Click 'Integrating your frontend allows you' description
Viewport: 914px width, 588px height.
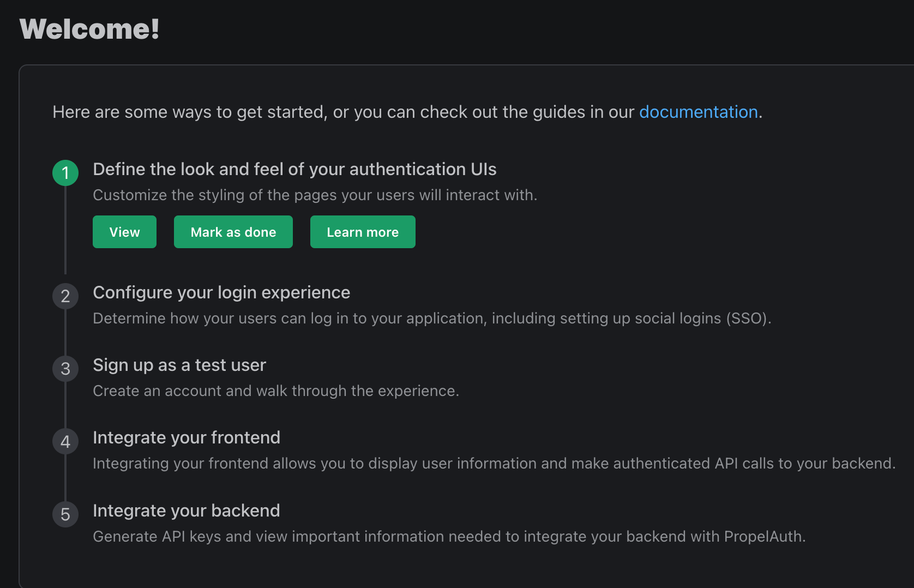pos(494,463)
